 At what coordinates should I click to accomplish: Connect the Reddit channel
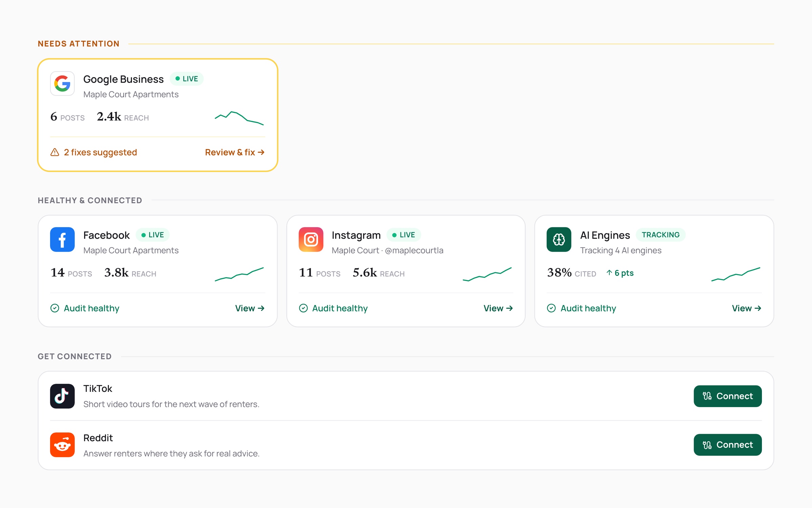(728, 445)
